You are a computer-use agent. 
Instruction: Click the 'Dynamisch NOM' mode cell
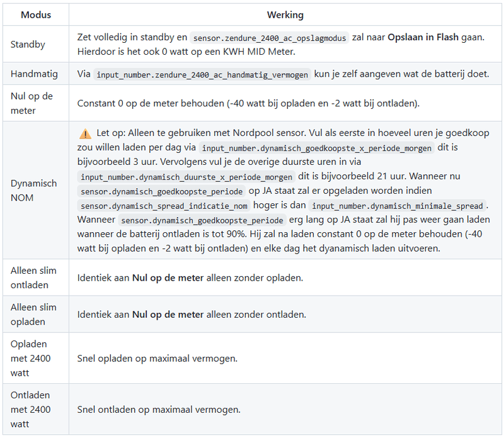point(33,190)
